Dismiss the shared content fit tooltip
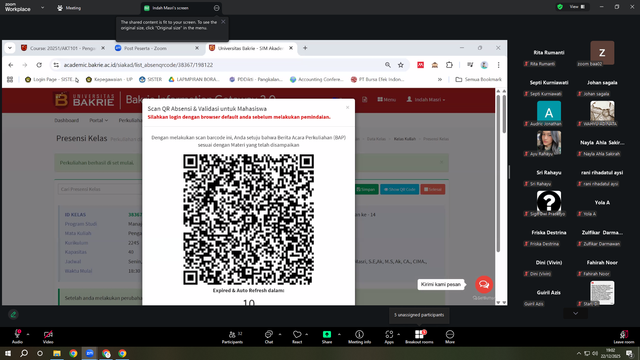640x360 pixels. pyautogui.click(x=223, y=22)
